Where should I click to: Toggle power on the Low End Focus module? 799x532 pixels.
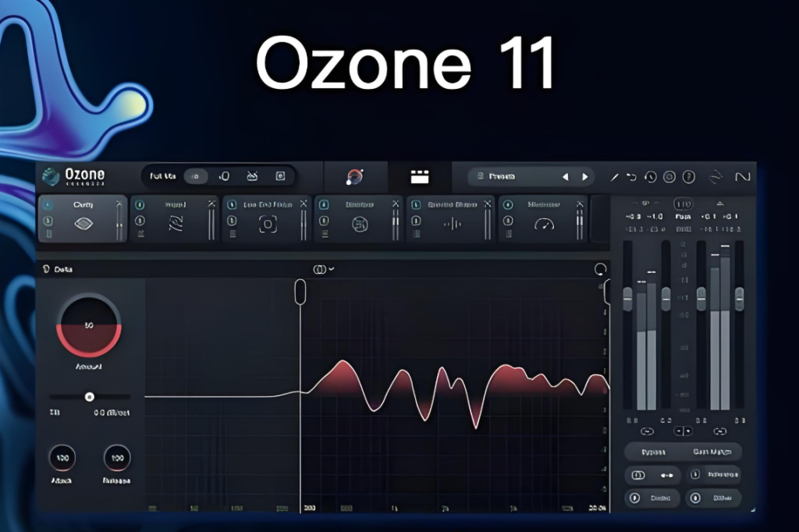(x=232, y=205)
